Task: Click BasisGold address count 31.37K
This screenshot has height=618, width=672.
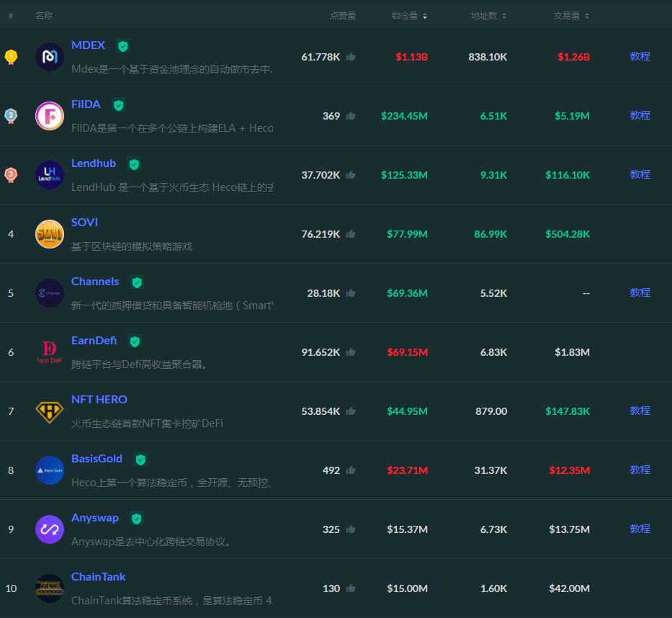Action: [x=490, y=470]
